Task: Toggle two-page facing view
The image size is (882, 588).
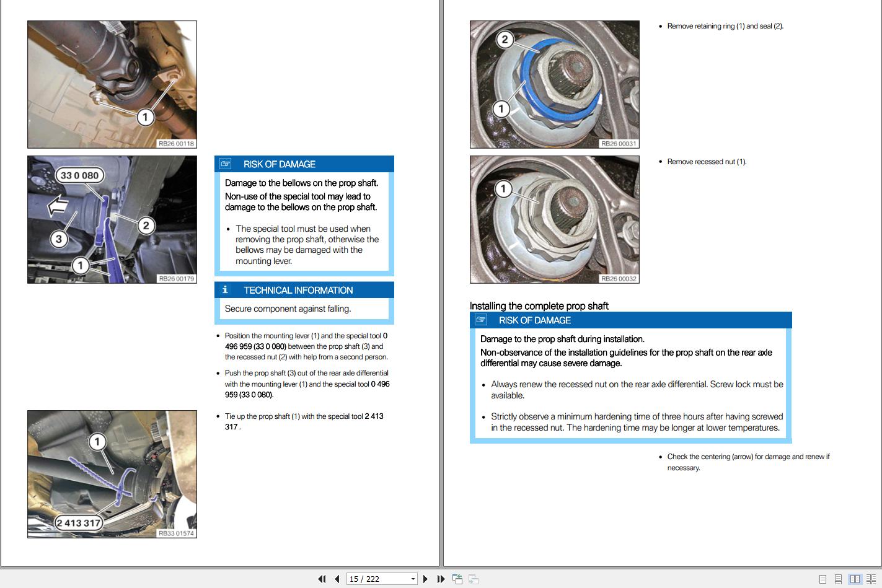Action: pyautogui.click(x=855, y=579)
